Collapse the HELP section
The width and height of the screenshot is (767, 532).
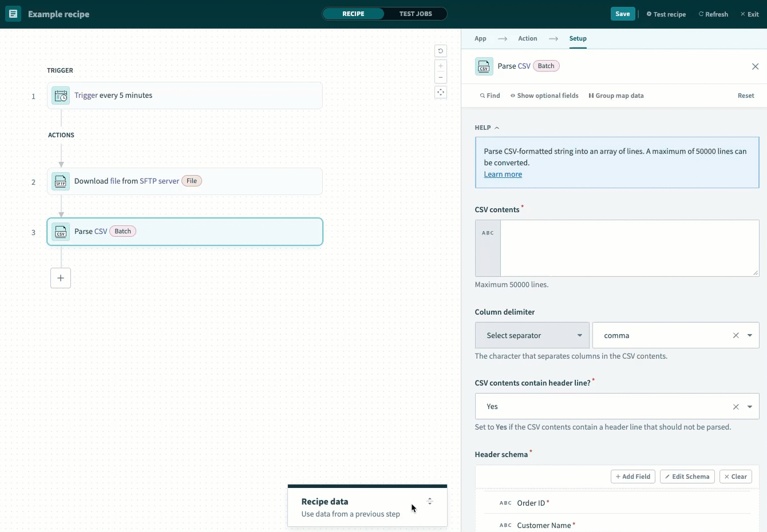tap(496, 128)
